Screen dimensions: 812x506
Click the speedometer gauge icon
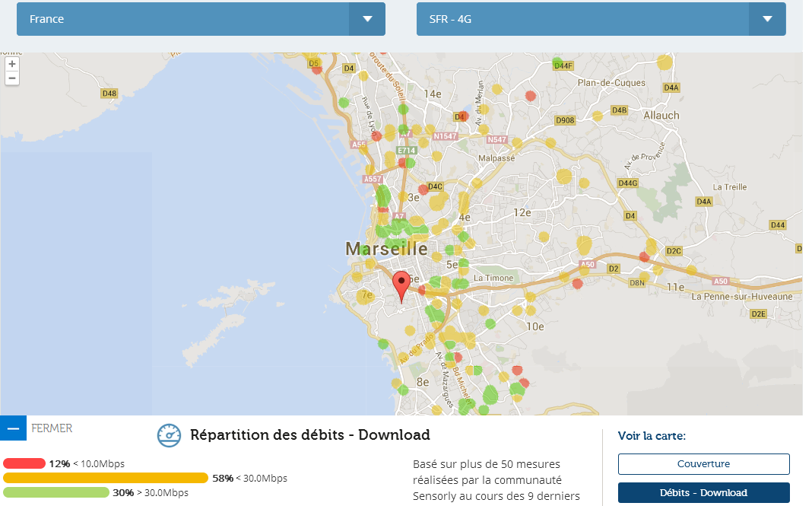170,435
